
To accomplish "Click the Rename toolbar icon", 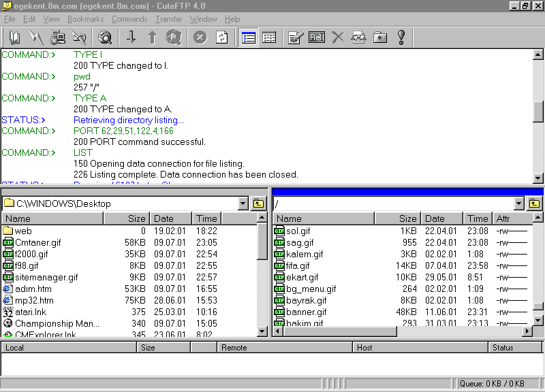I will pos(317,37).
